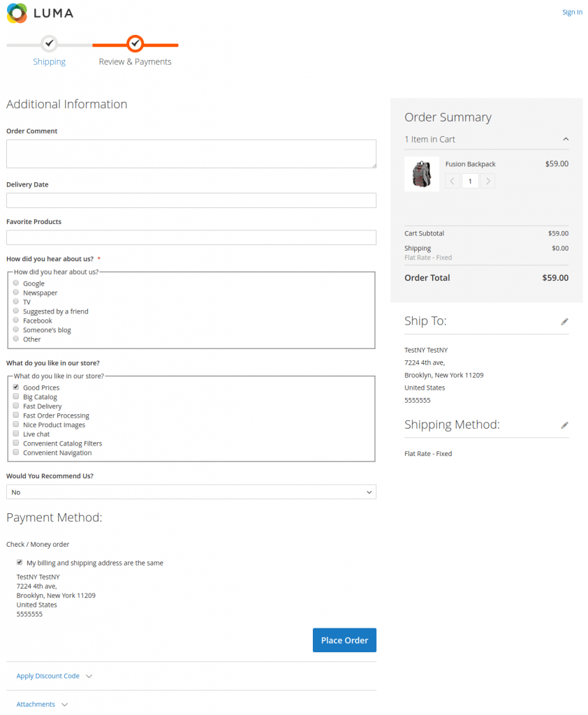Open the Would You Recommend Us dropdown
Image resolution: width=588 pixels, height=715 pixels.
[191, 492]
